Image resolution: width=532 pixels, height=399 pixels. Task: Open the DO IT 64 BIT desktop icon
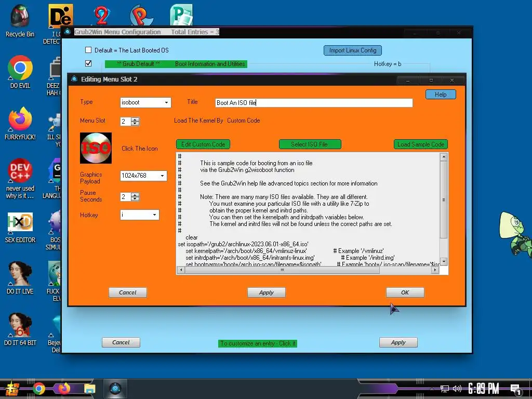click(x=20, y=329)
